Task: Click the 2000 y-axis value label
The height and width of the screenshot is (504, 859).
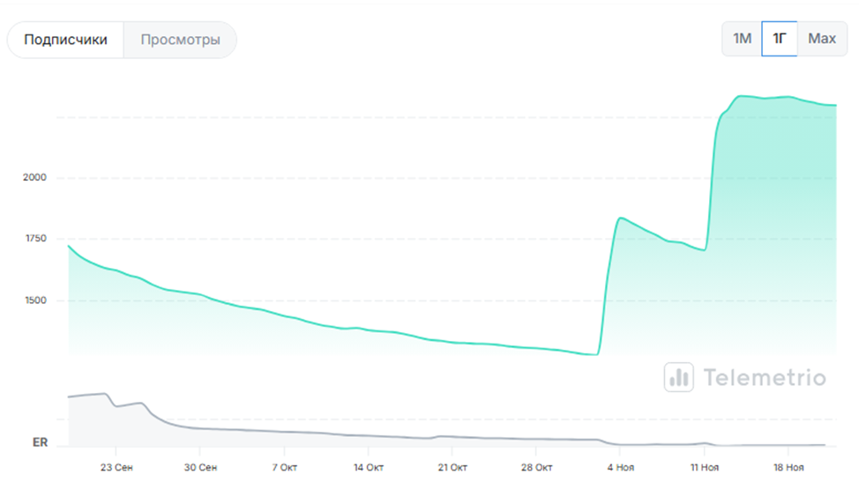Action: click(35, 178)
